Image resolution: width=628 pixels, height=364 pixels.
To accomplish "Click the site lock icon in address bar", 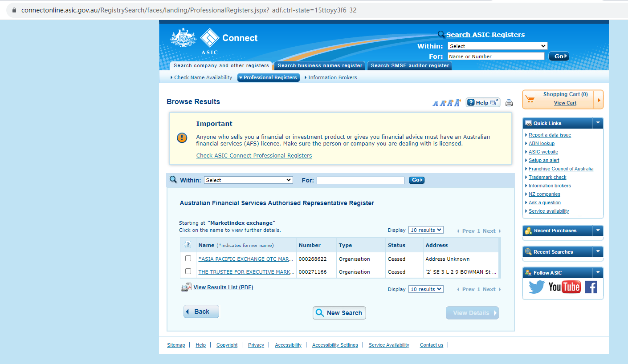I will point(14,10).
